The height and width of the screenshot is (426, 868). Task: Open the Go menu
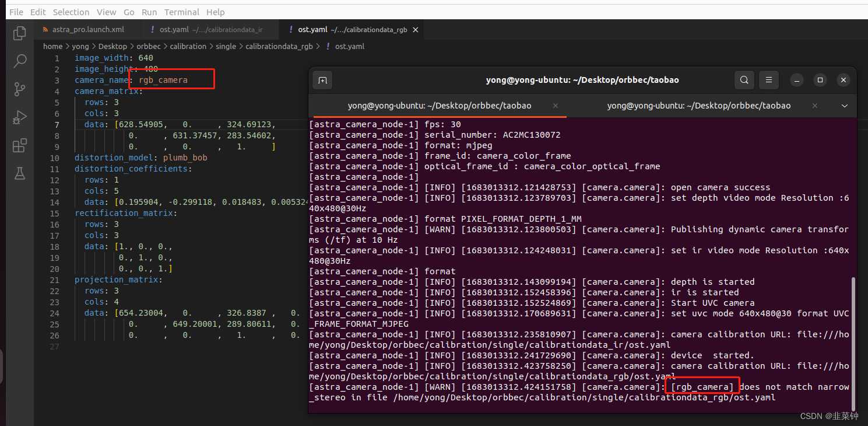pos(129,12)
